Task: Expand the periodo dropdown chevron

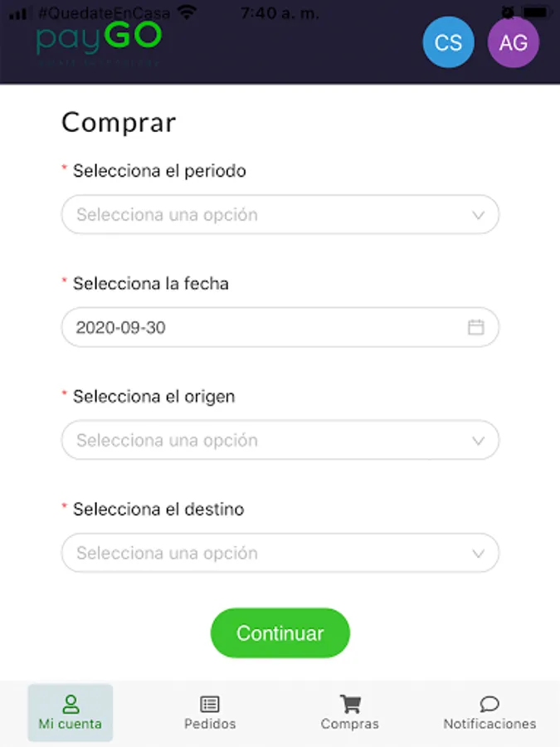Action: [478, 215]
